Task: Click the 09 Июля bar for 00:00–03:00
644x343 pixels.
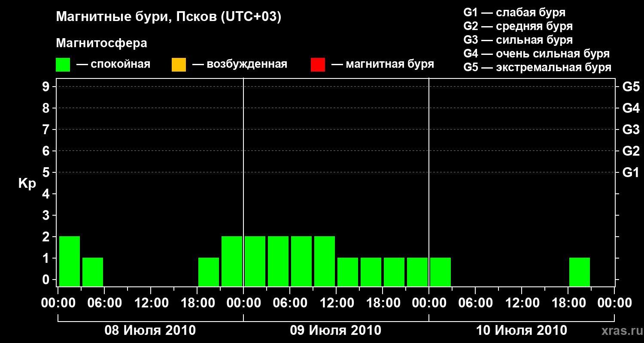Action: click(255, 261)
